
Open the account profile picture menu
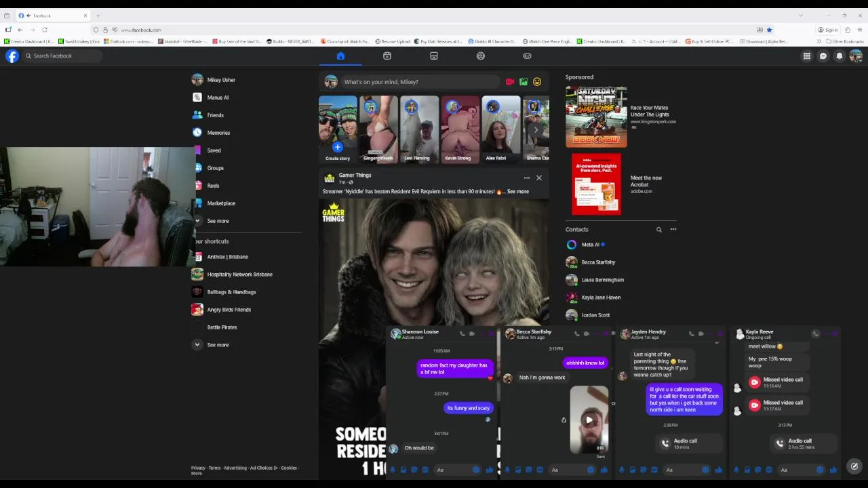point(856,56)
